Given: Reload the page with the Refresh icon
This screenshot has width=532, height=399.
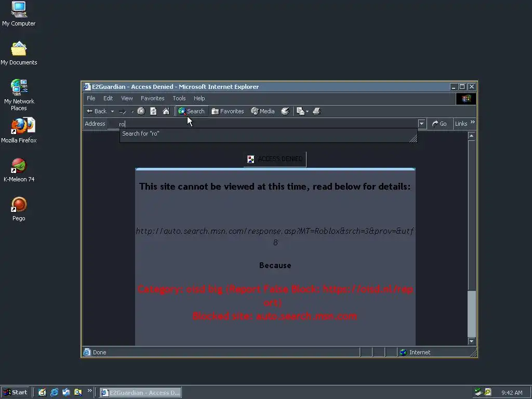Looking at the screenshot, I should pyautogui.click(x=153, y=111).
